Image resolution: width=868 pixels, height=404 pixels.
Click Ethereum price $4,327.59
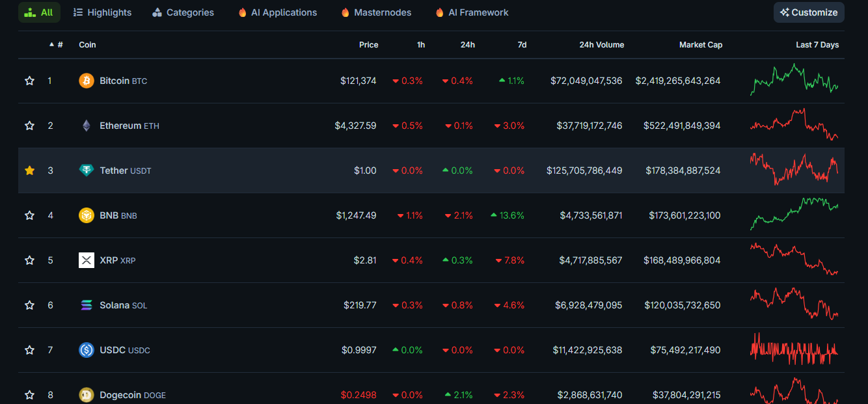pos(355,126)
